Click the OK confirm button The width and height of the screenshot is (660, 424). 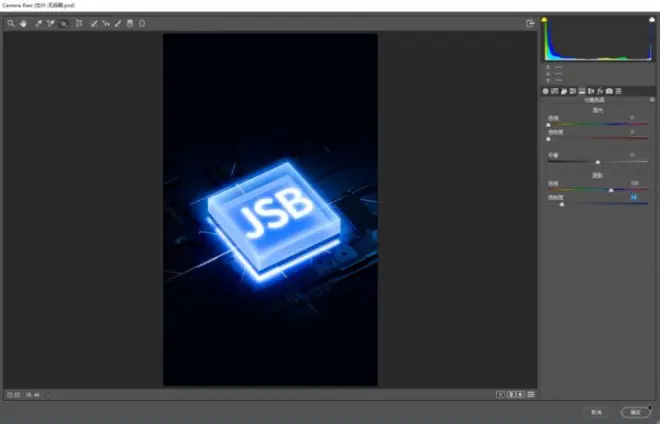635,412
